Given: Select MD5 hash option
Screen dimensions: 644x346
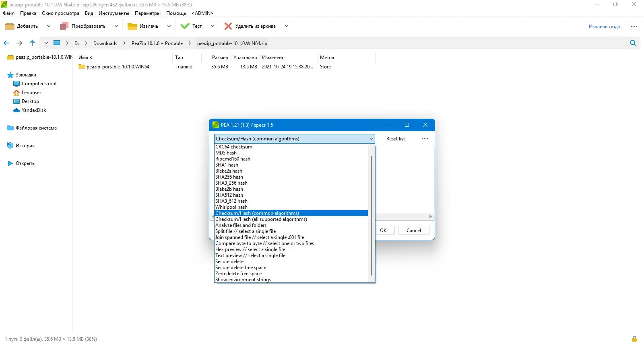Looking at the screenshot, I should (291, 153).
